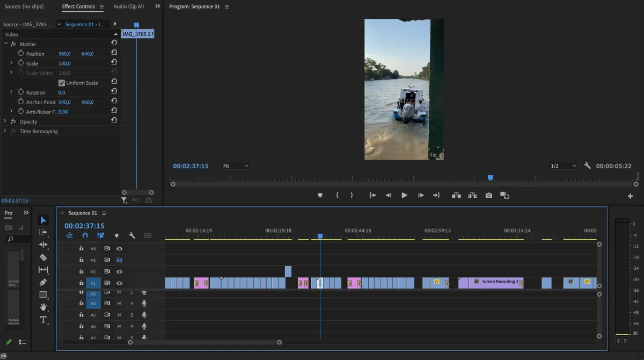Viewport: 644px width, 360px height.
Task: Open Program monitor settings wrench
Action: pyautogui.click(x=587, y=166)
